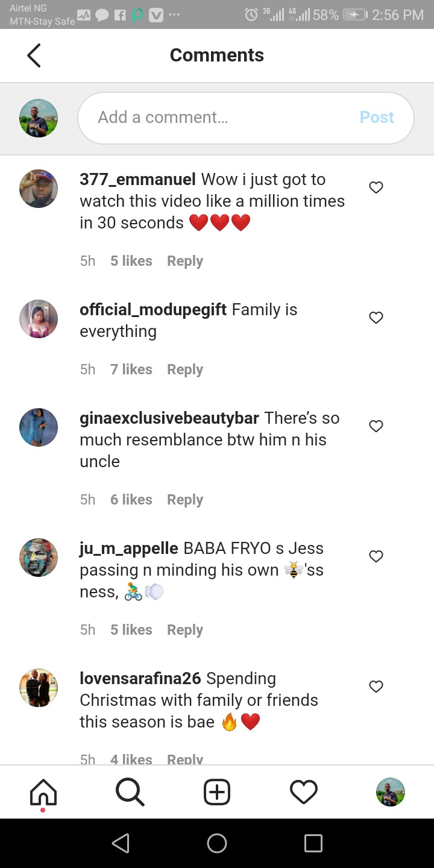Viewport: 434px width, 868px height.
Task: Open the Activity heart tab
Action: (304, 791)
